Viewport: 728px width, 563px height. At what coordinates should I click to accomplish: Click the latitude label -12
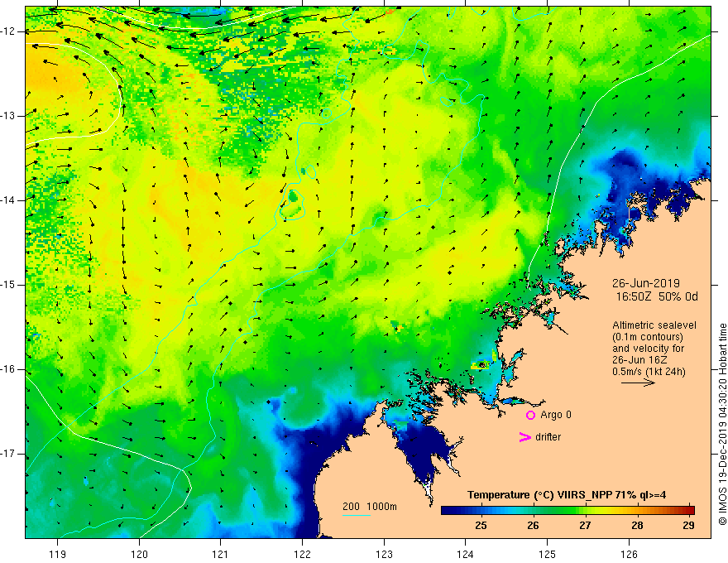coord(9,31)
